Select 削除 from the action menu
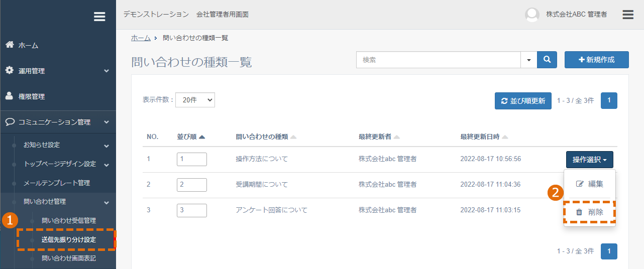 pos(590,212)
